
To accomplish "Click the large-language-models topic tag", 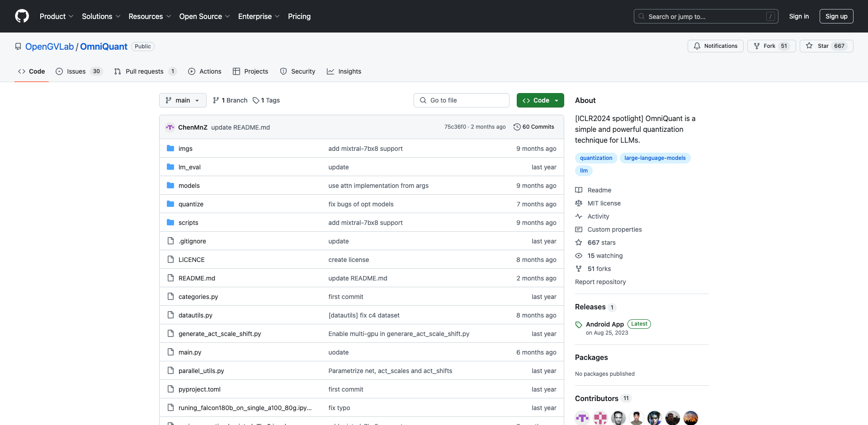I will (x=655, y=158).
